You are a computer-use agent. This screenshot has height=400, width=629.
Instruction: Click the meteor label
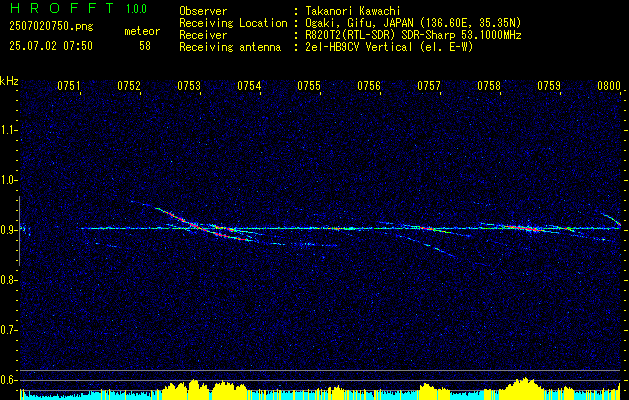[x=142, y=31]
